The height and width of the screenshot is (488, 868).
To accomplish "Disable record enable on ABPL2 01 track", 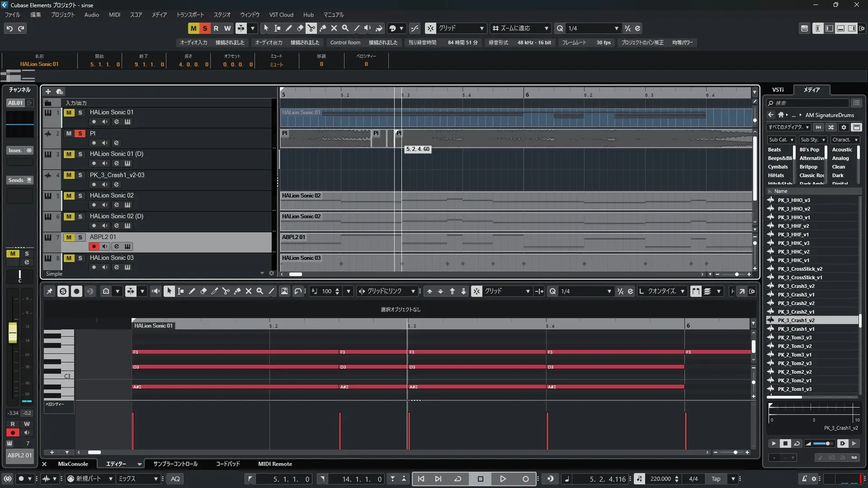I will point(94,246).
